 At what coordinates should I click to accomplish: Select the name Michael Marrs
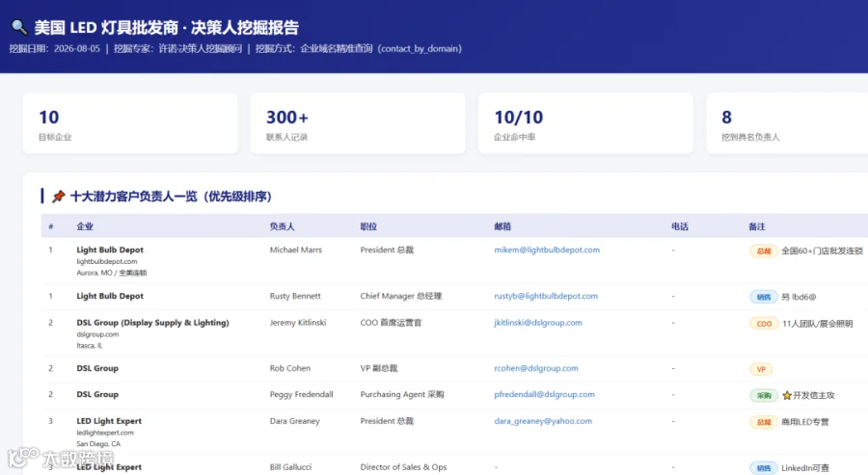click(x=296, y=250)
